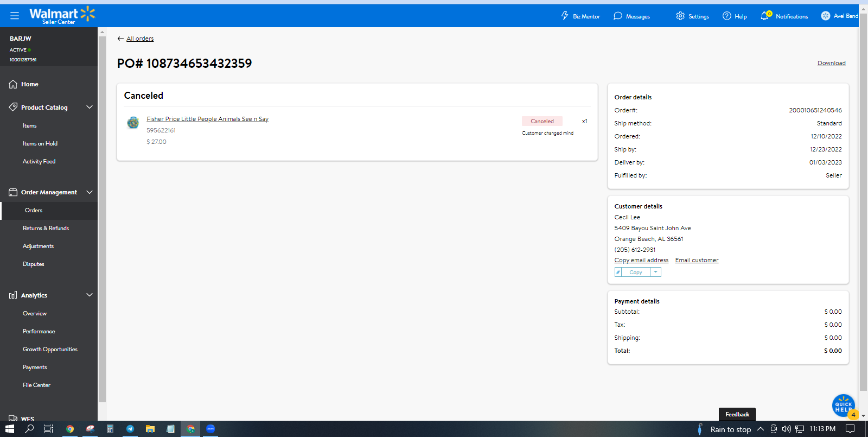
Task: Click the Product Catalog tag icon
Action: 13,107
